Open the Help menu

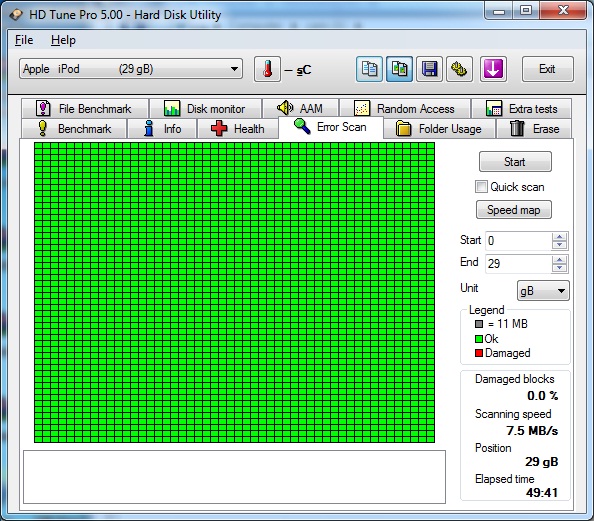tap(63, 40)
